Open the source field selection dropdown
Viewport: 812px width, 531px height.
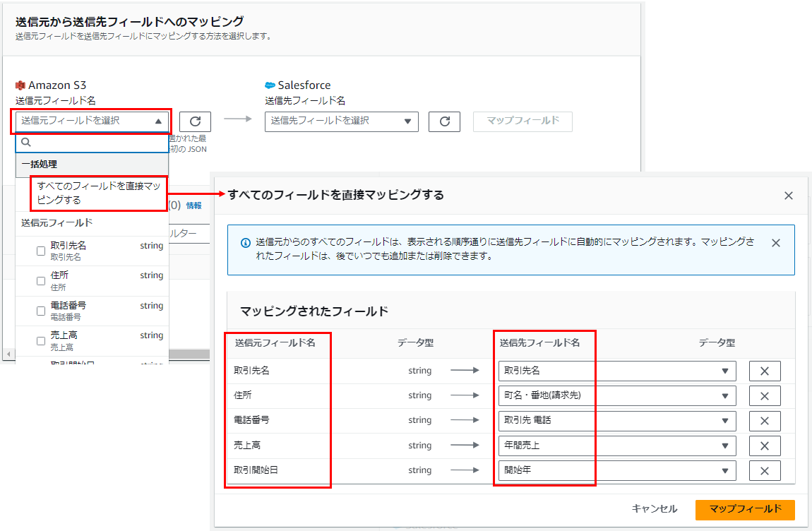(x=91, y=121)
